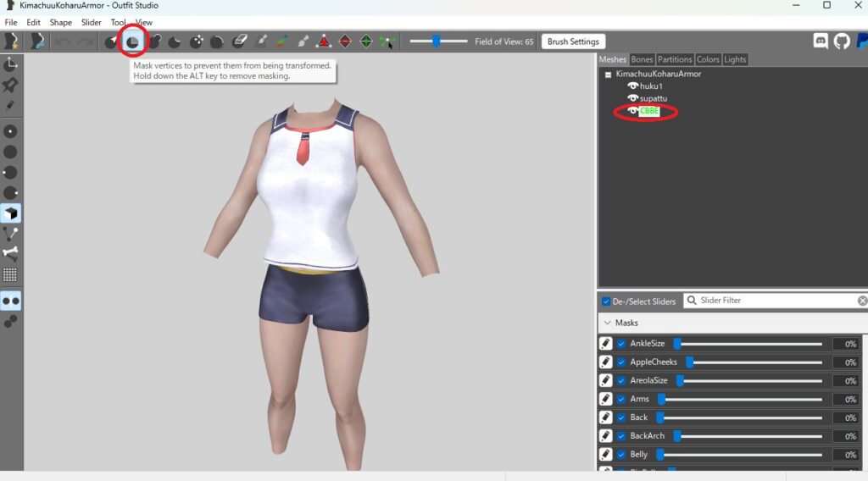Toggle the wireframe grid icon in sidebar

tap(11, 275)
